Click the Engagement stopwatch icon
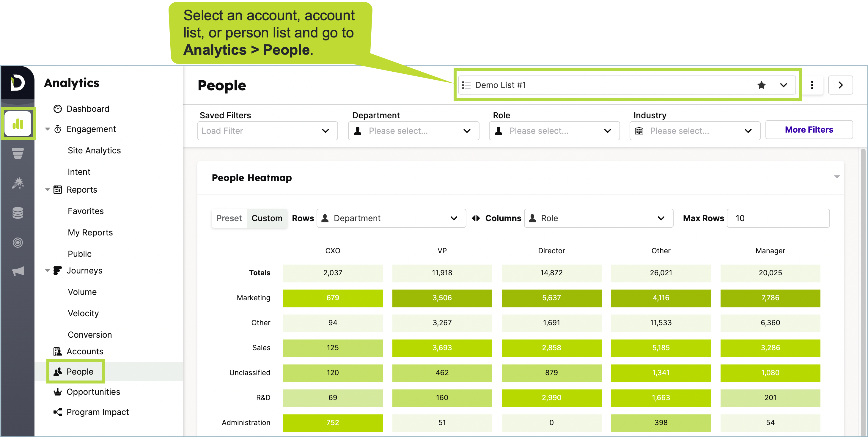 tap(58, 129)
